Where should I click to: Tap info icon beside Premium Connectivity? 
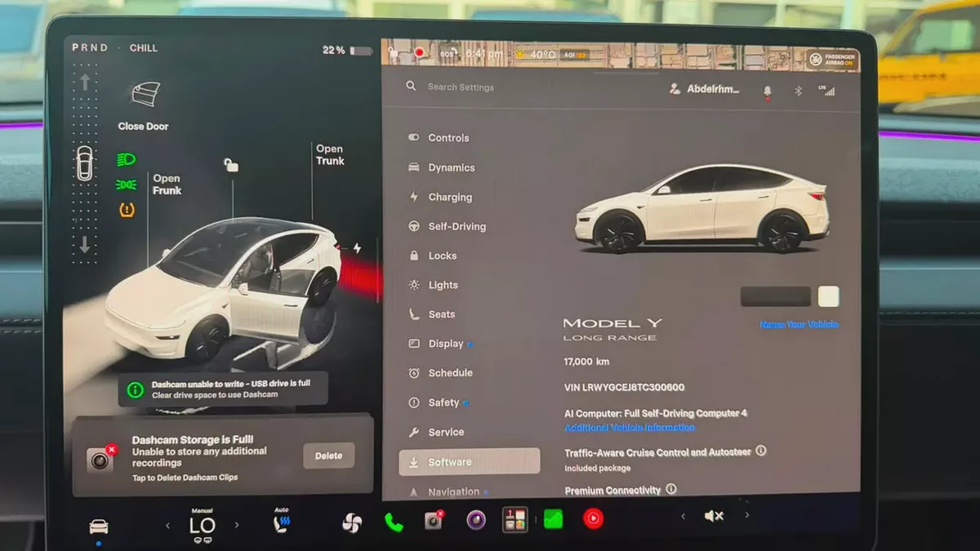pos(671,489)
